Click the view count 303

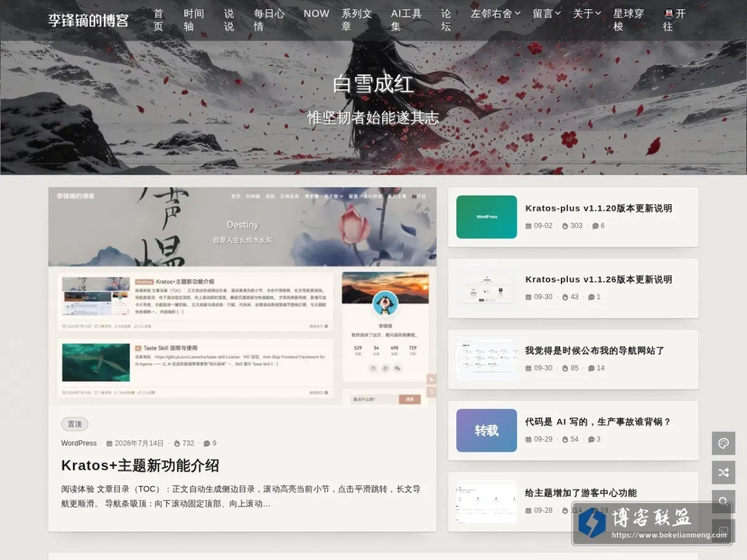pos(576,226)
